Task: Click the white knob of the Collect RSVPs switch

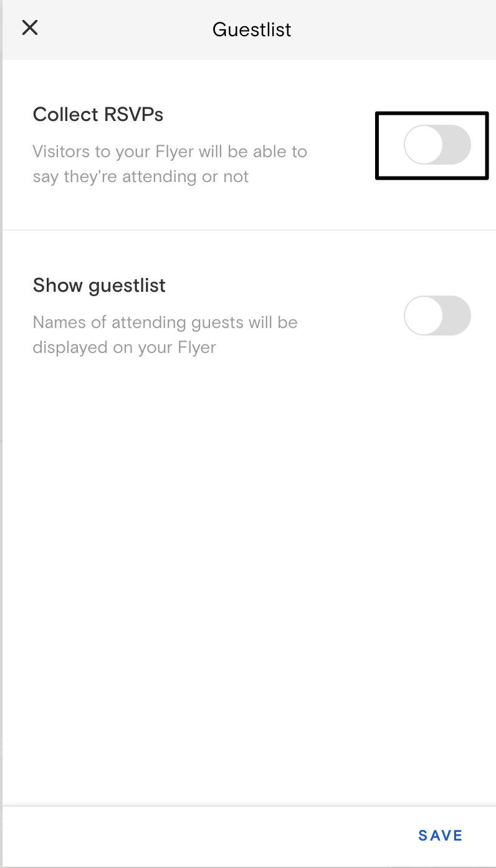Action: (x=424, y=145)
